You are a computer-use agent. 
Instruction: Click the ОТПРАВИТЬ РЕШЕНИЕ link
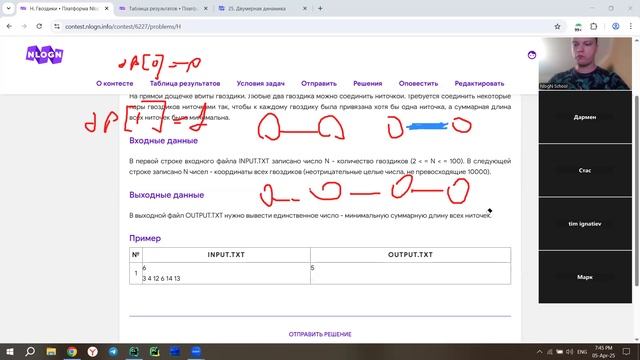[320, 334]
